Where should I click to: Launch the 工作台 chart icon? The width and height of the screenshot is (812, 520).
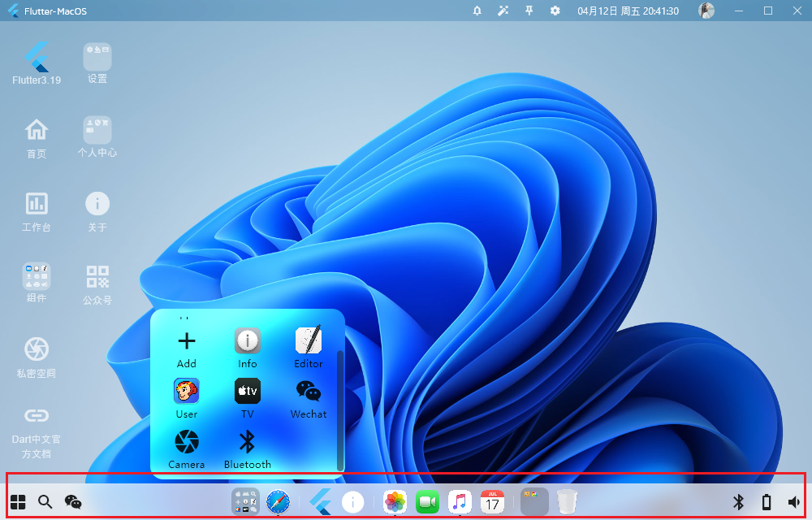(37, 212)
